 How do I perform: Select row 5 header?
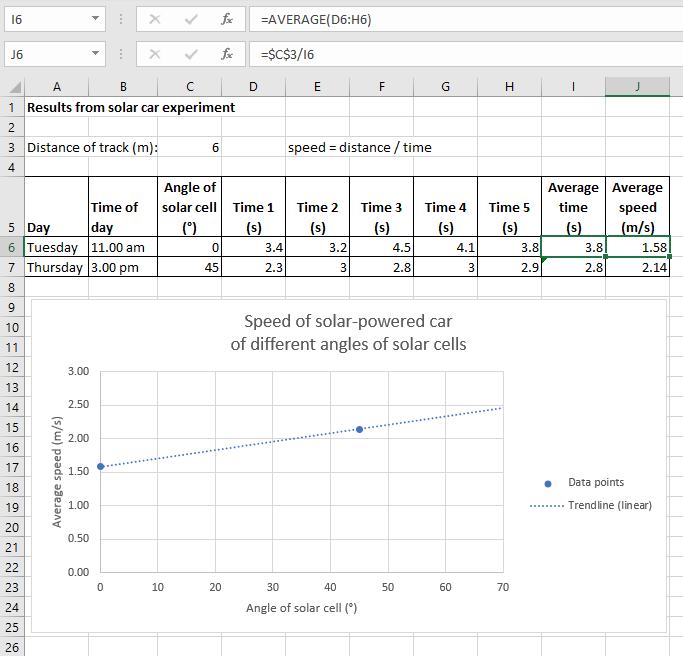[x=12, y=207]
